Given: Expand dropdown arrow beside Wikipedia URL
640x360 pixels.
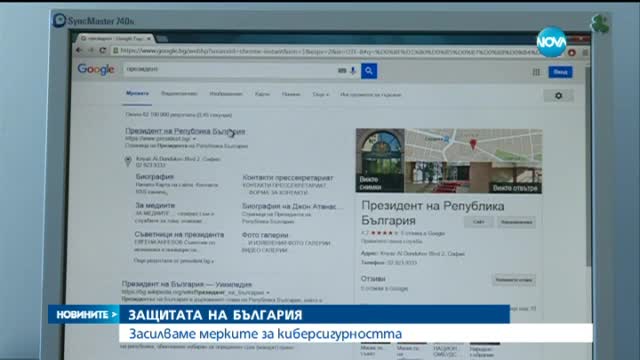Looking at the screenshot, I should point(268,293).
